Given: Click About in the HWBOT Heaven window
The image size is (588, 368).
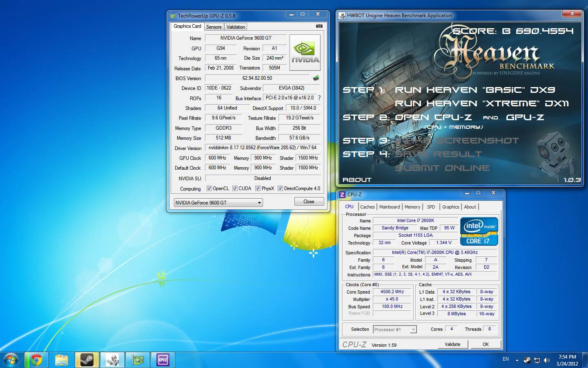Looking at the screenshot, I should pyautogui.click(x=357, y=180).
